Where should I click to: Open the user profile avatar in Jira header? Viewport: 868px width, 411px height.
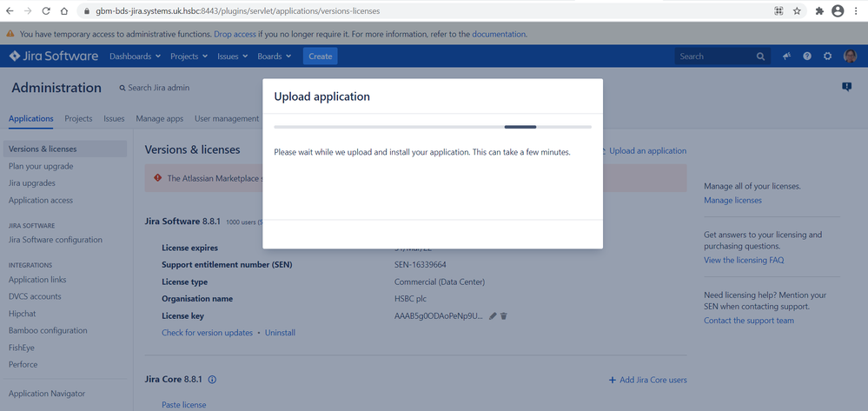point(850,56)
